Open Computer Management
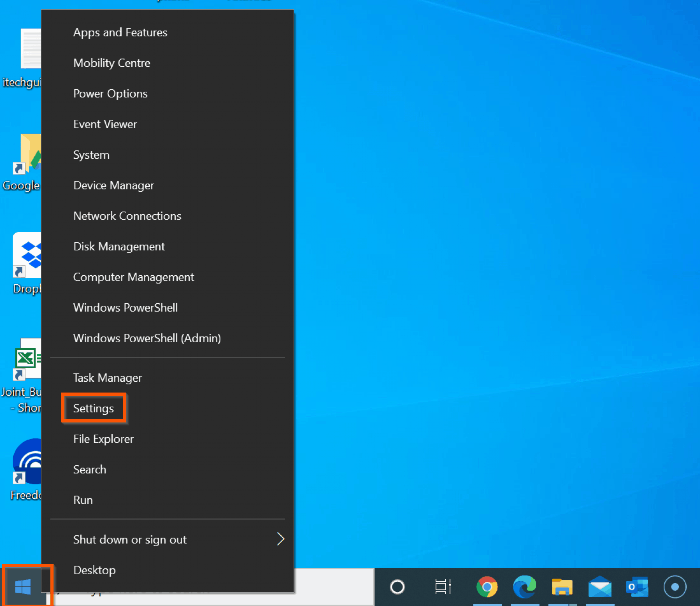Viewport: 700px width, 606px height. point(167,277)
